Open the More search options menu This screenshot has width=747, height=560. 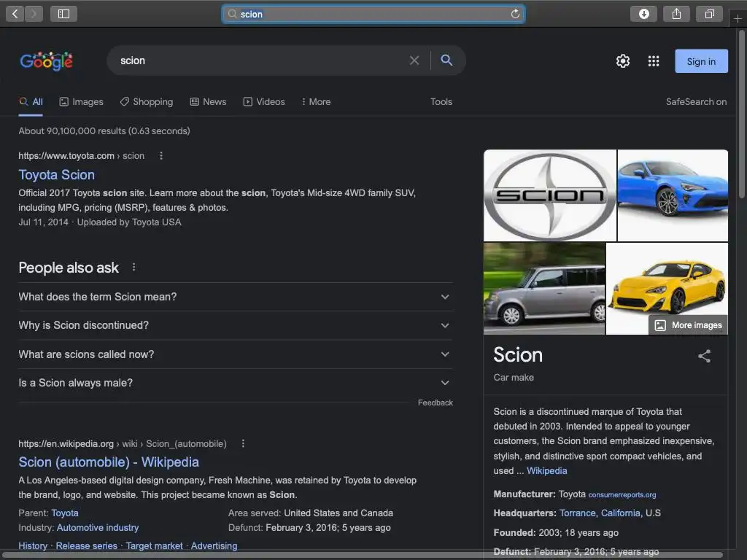coord(316,102)
